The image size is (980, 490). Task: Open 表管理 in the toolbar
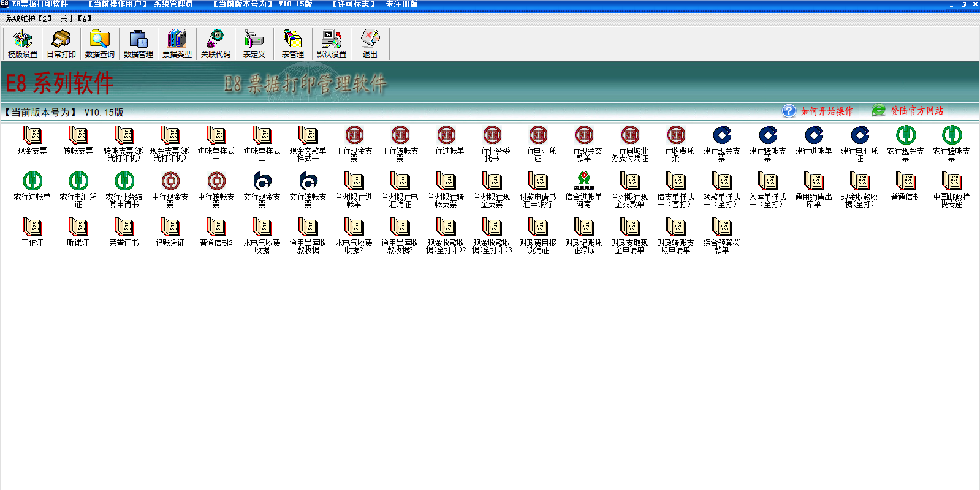pos(293,43)
